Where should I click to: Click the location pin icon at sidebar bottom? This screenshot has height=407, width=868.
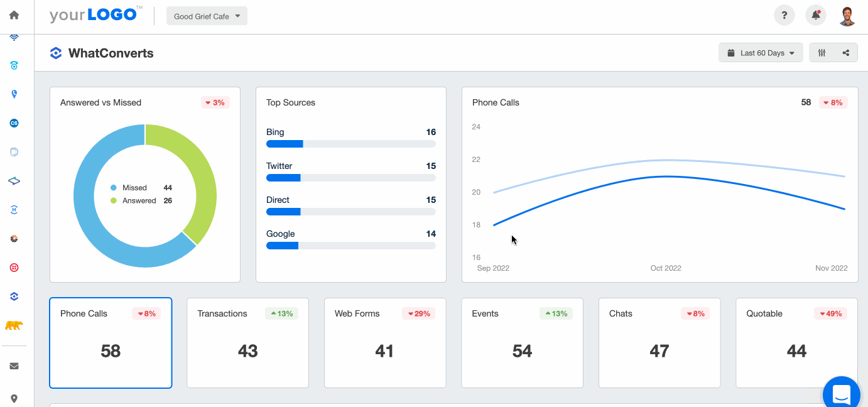coord(14,398)
